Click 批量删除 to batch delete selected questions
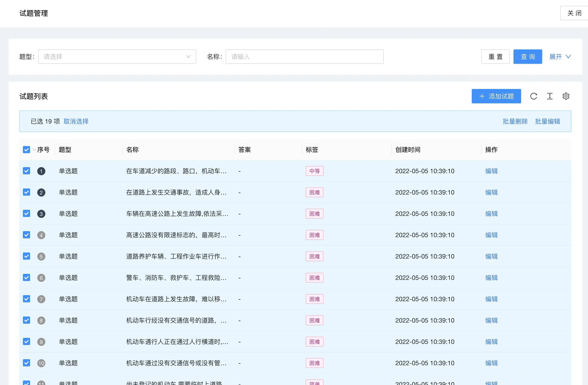Image resolution: width=588 pixels, height=385 pixels. pyautogui.click(x=515, y=122)
